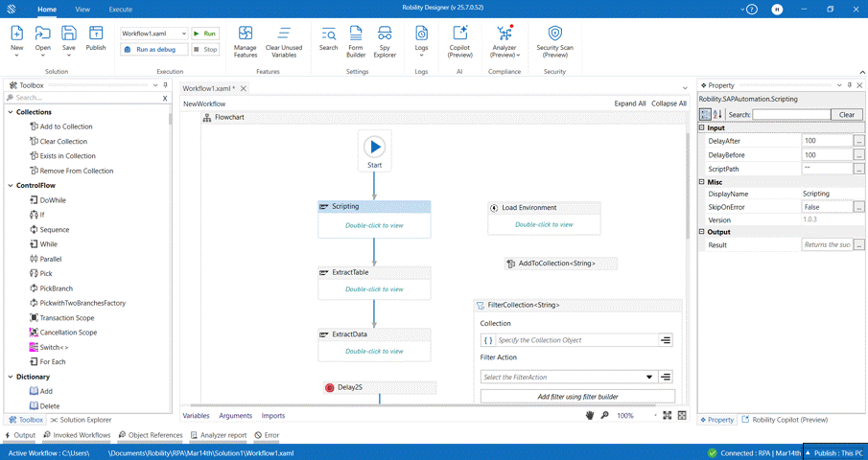Click Publish : This PC status

pos(834,452)
